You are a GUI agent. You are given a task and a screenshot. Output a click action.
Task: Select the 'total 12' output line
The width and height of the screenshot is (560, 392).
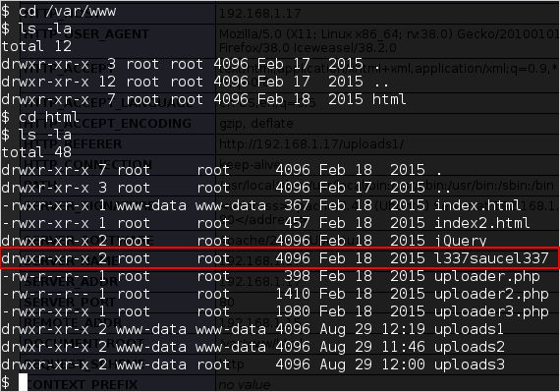(36, 46)
